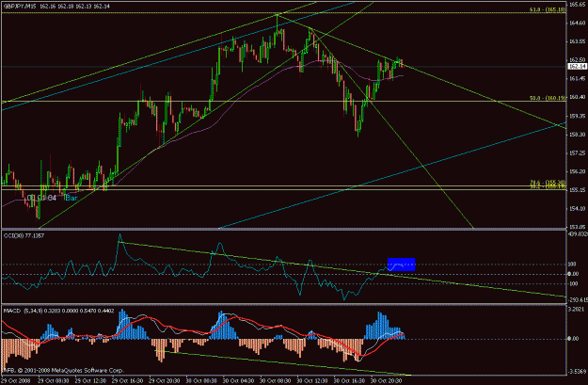Click the CCI scale value -293.615
This screenshot has width=588, height=385.
click(578, 299)
